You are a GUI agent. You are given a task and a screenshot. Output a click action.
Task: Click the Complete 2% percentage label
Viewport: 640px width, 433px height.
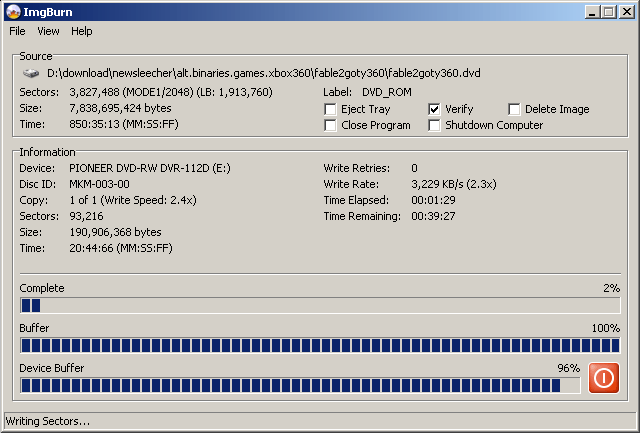[611, 288]
